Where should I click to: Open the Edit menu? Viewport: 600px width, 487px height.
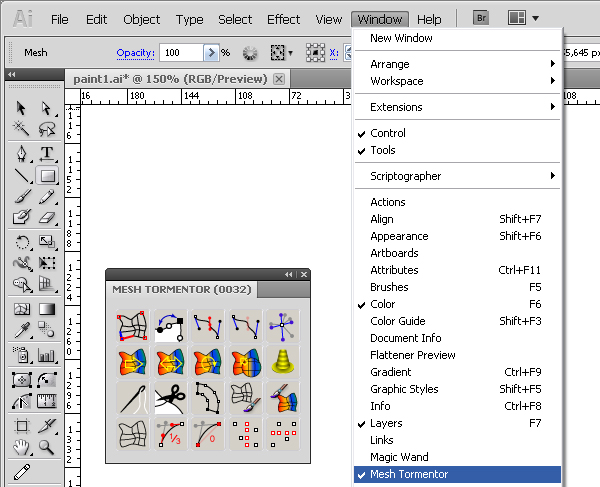click(96, 19)
